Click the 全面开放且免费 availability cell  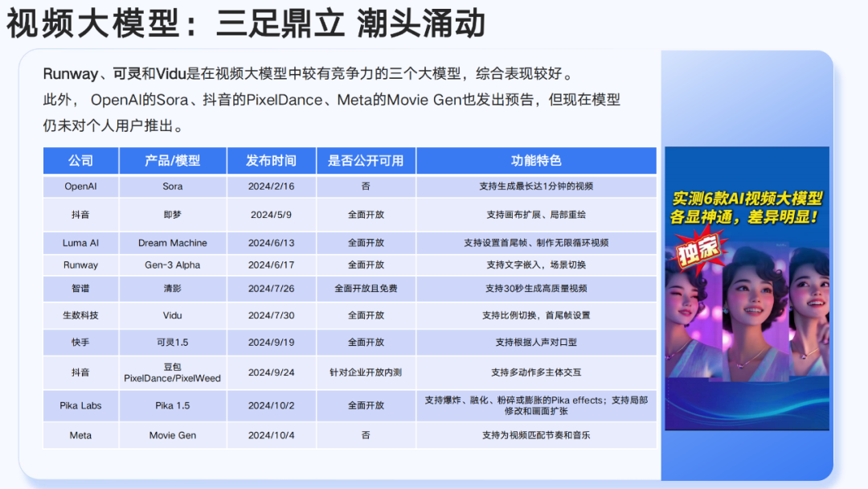[x=366, y=289]
